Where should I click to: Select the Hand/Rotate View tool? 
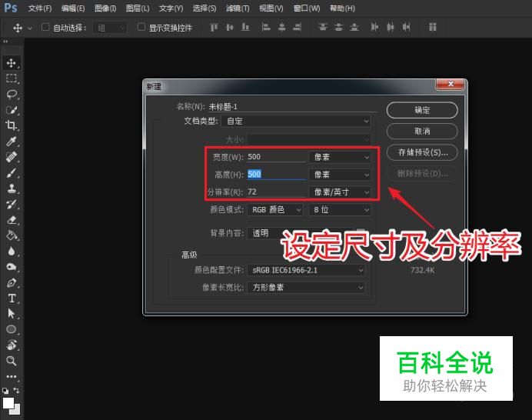click(12, 345)
